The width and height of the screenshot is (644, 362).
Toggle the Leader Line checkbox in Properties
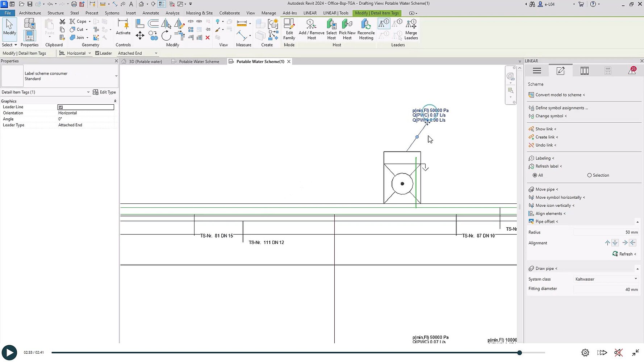(x=61, y=107)
